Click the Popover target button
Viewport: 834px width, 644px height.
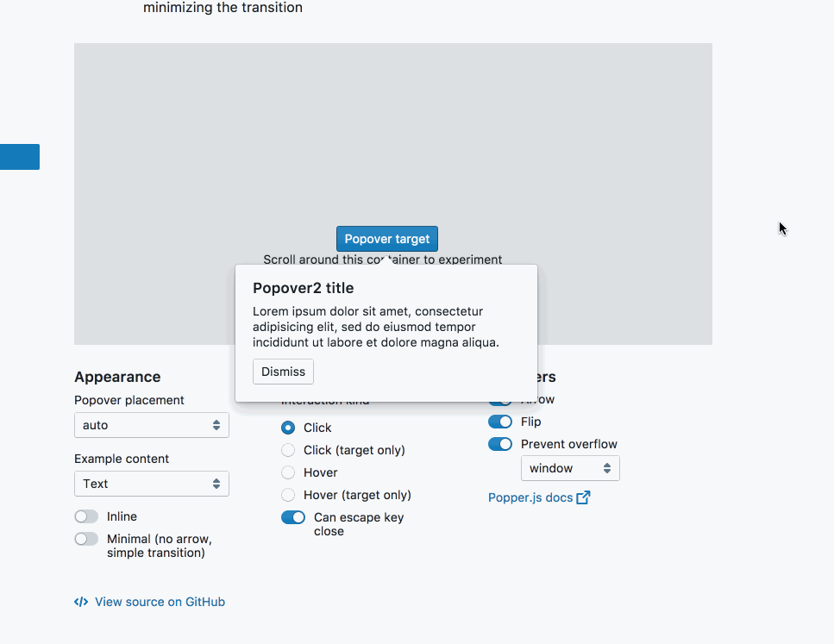click(x=386, y=238)
